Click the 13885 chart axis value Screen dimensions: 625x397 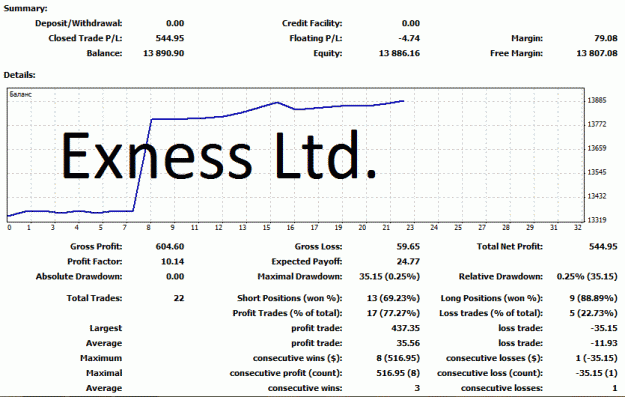[597, 100]
